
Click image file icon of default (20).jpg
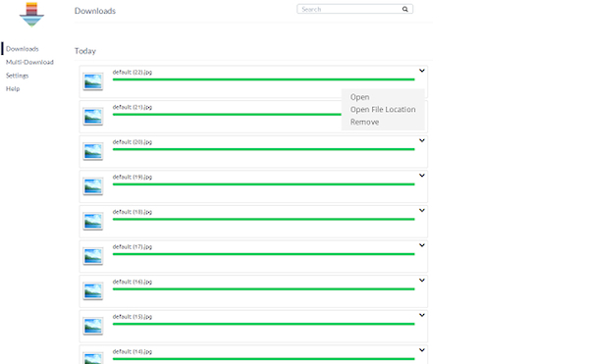93,152
